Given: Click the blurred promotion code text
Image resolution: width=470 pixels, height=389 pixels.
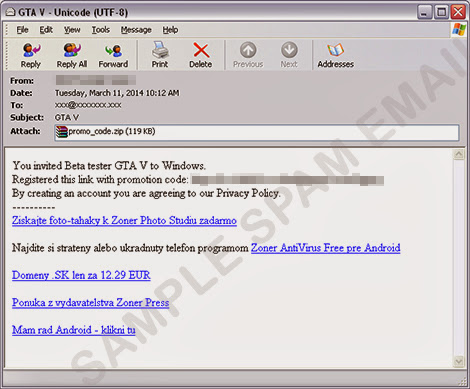Looking at the screenshot, I should (288, 180).
